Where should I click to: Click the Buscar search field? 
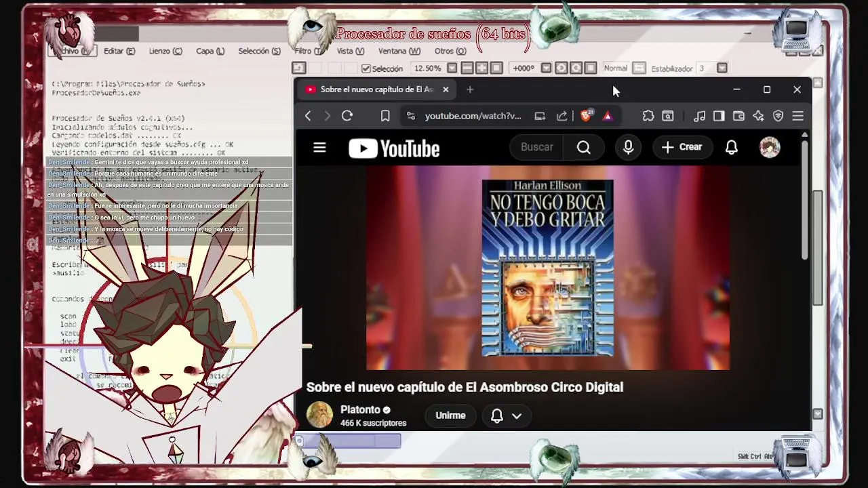coord(536,147)
